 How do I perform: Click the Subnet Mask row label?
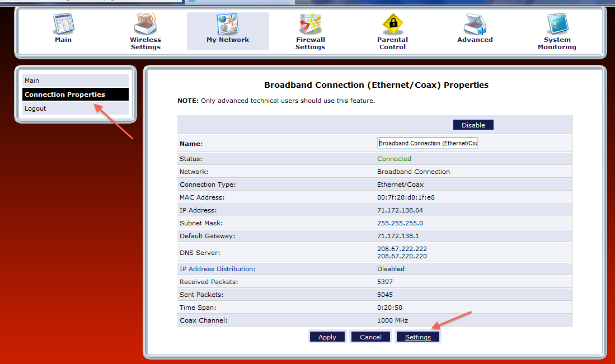201,223
